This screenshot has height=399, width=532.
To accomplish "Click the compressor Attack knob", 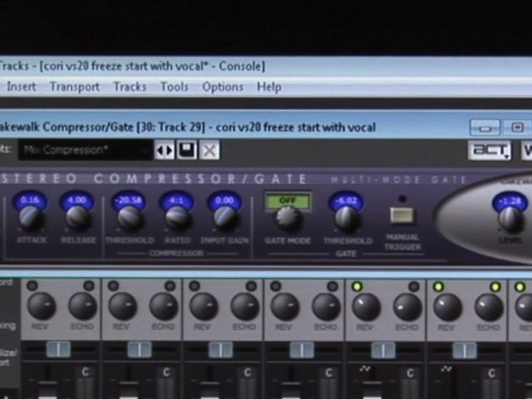I will pyautogui.click(x=30, y=217).
